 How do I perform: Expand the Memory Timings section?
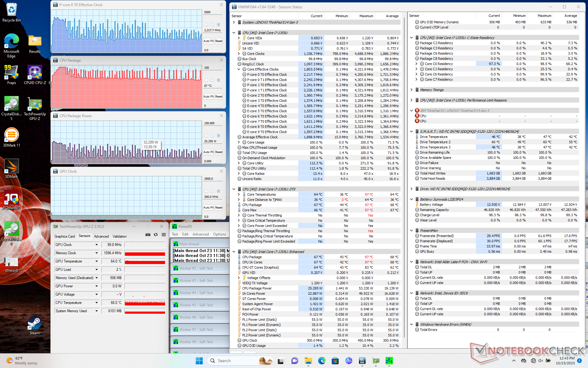[412, 90]
